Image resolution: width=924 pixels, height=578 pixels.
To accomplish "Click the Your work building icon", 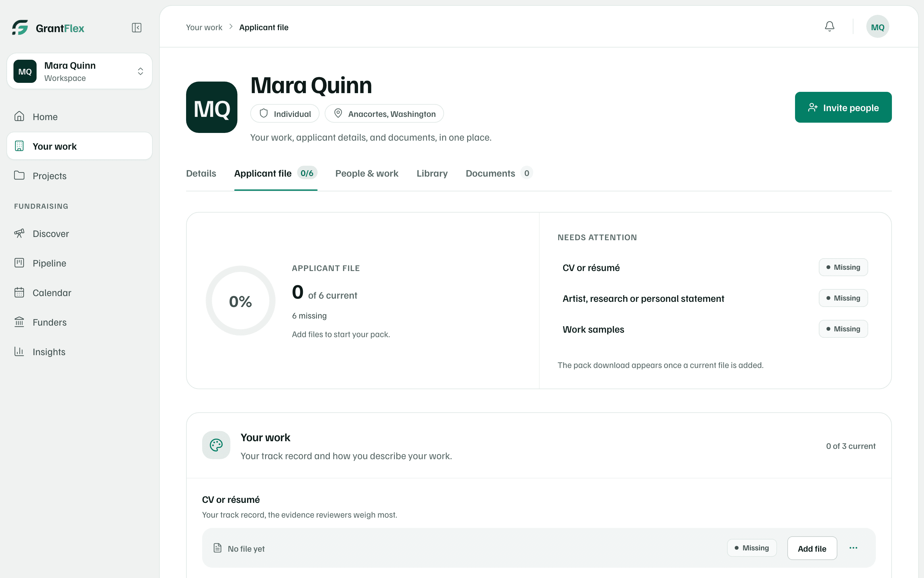I will coord(19,146).
